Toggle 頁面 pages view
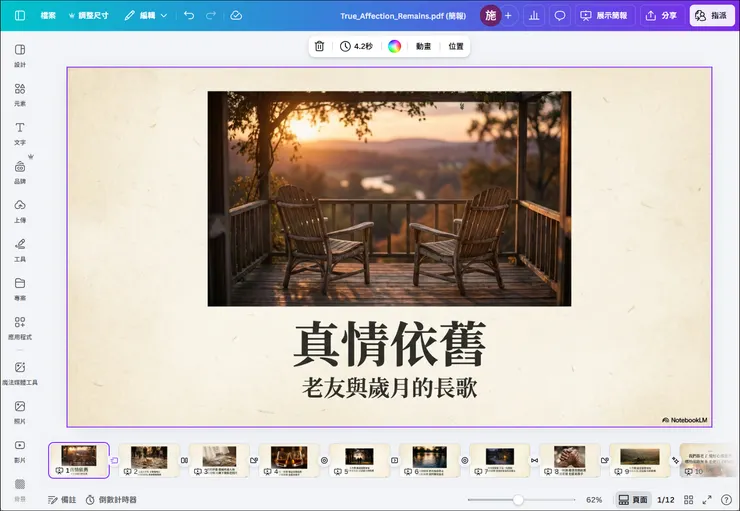 633,500
